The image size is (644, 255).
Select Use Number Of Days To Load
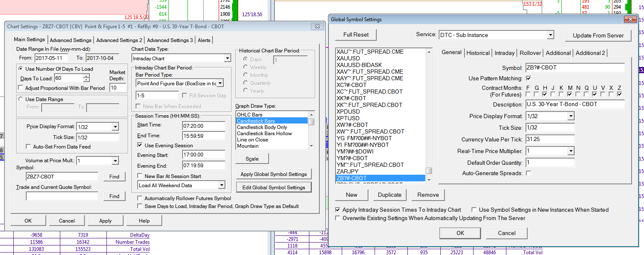[21, 69]
